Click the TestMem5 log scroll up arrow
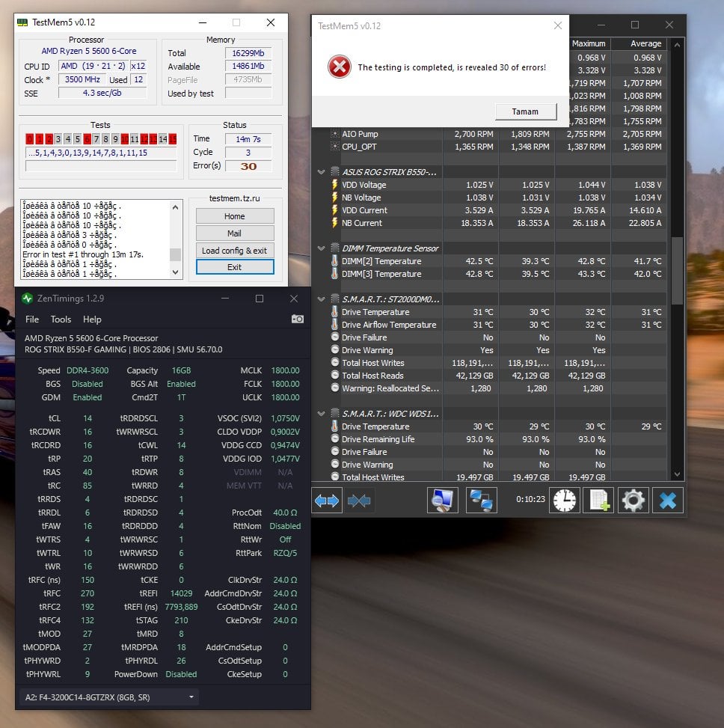Viewport: 724px width, 728px height. 176,207
